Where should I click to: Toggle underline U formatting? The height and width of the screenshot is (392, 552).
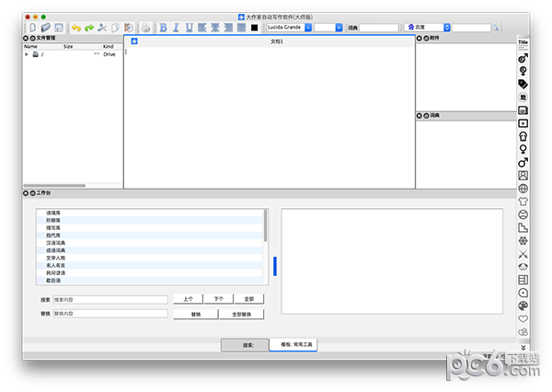pyautogui.click(x=189, y=28)
